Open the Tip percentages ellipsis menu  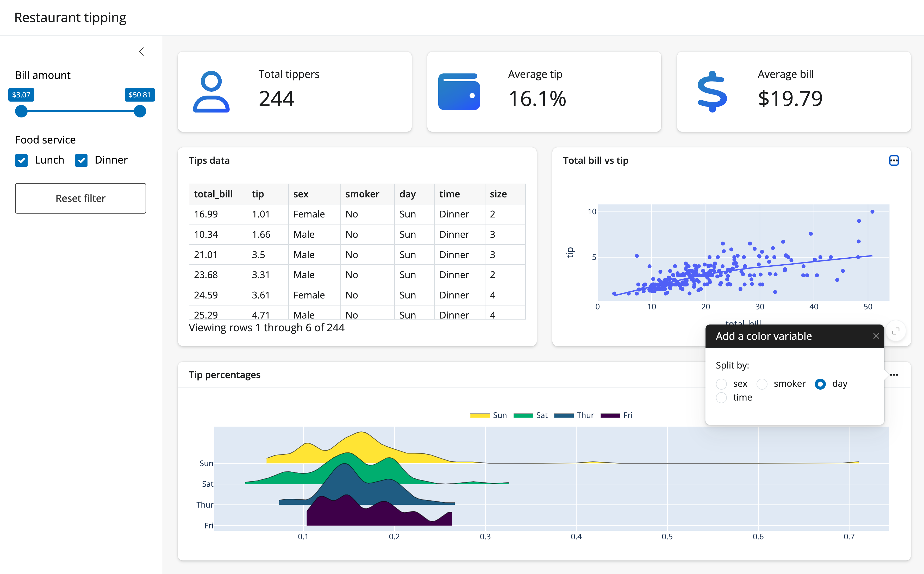[894, 375]
